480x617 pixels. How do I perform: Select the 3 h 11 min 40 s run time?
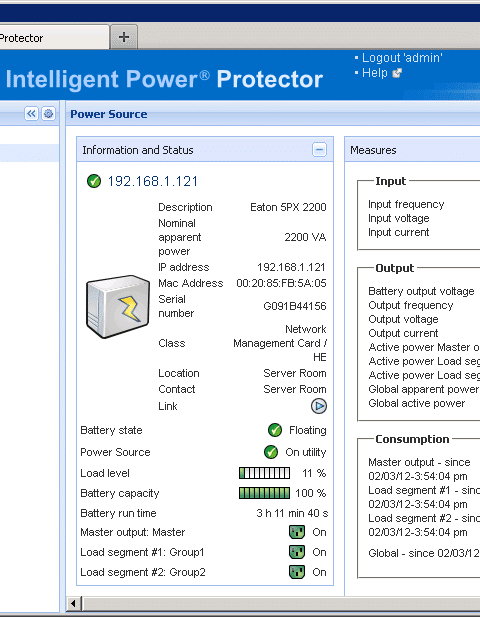[x=292, y=513]
